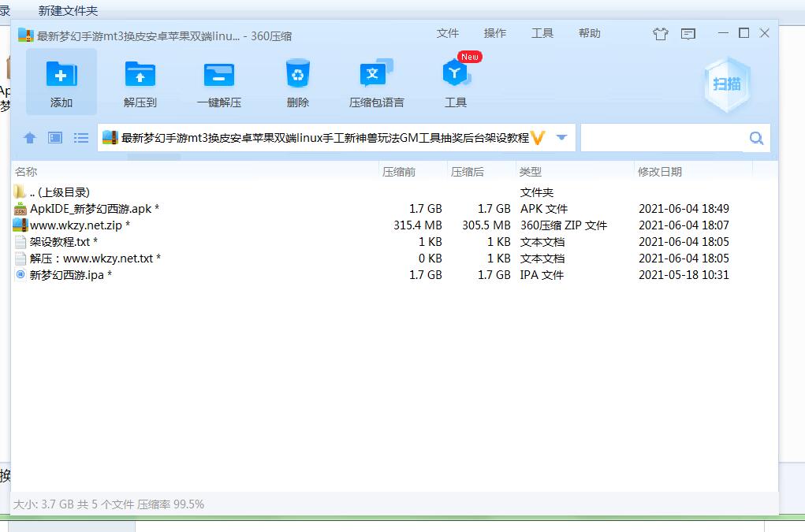
Task: Sort files by the 压缩前 column header
Action: point(399,172)
